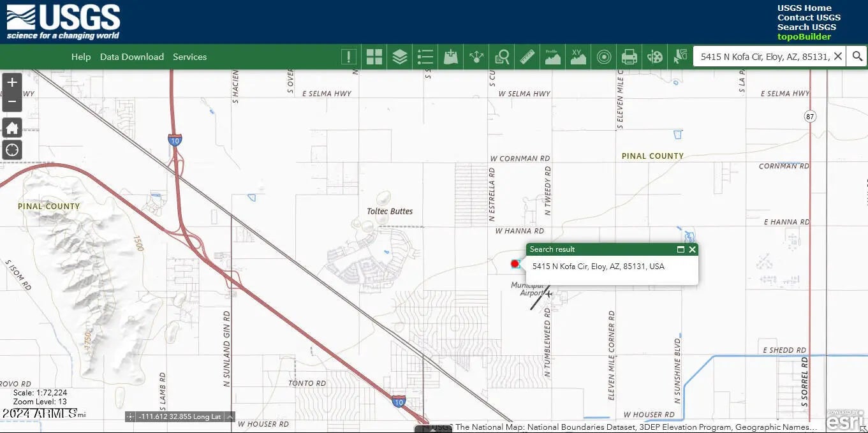Open the map legend list icon
This screenshot has height=433, width=868.
coord(425,57)
